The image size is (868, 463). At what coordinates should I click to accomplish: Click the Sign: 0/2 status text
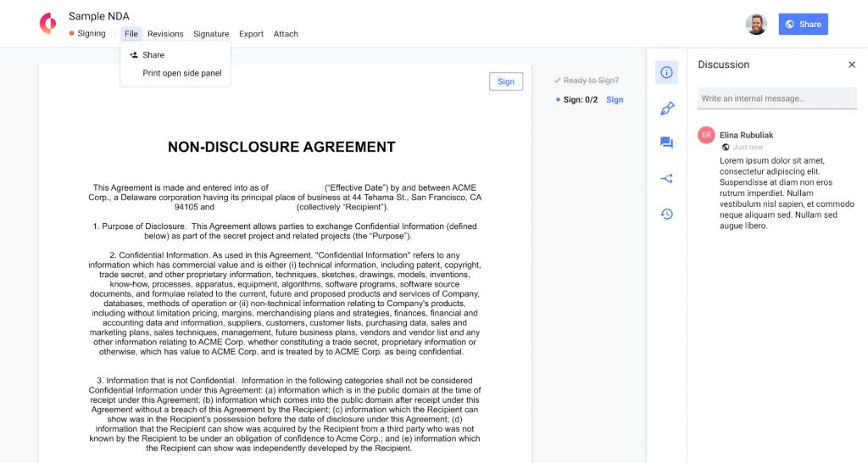pos(580,100)
